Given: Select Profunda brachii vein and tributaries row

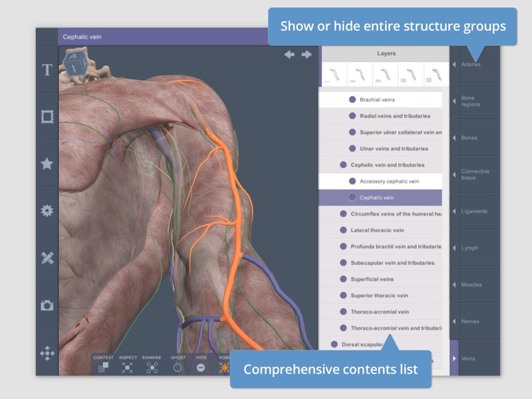Looking at the screenshot, I should [x=380, y=246].
